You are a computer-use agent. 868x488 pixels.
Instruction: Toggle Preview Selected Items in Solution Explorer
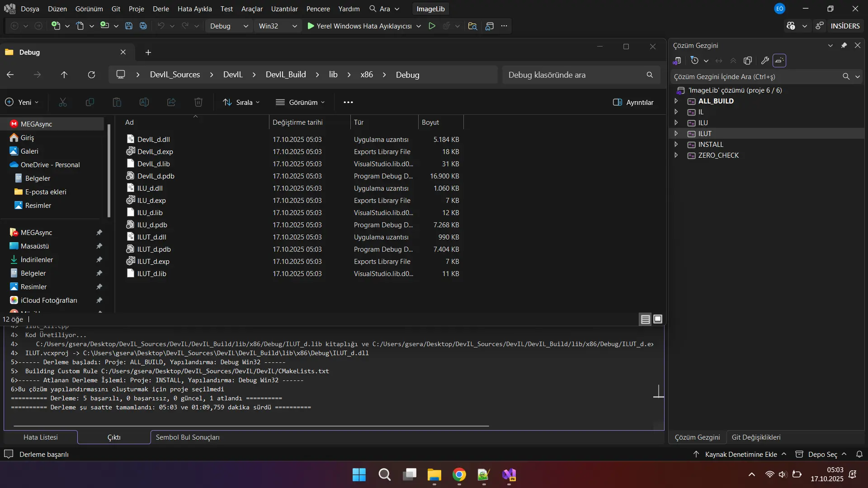(779, 61)
